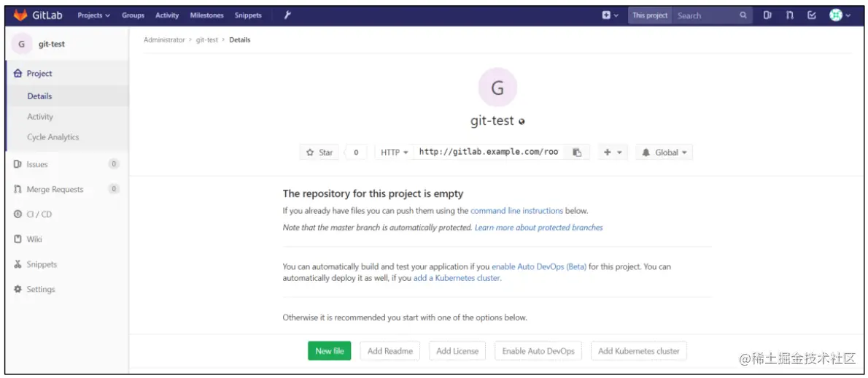Open the plus dropdown beside the URL
868x378 pixels.
[x=613, y=153]
